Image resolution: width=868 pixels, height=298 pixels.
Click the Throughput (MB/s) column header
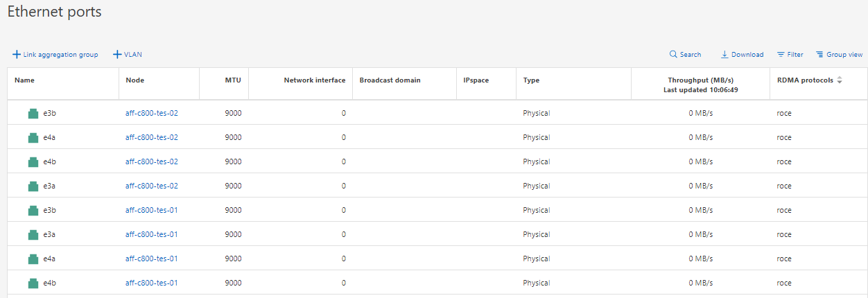coord(700,80)
